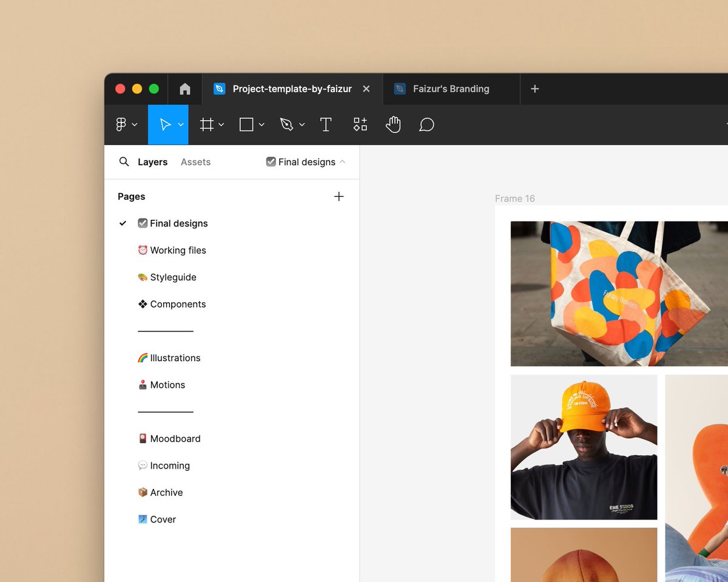Select the Hand tool
The width and height of the screenshot is (728, 582).
click(393, 124)
